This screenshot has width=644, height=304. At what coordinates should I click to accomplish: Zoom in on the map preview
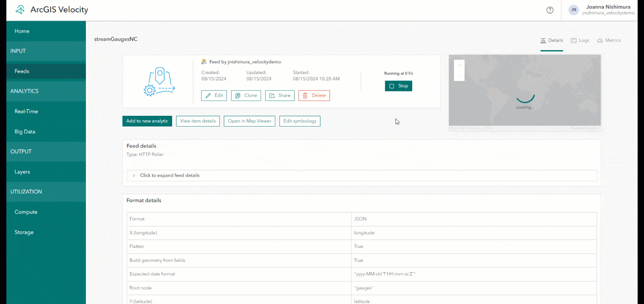click(x=459, y=65)
